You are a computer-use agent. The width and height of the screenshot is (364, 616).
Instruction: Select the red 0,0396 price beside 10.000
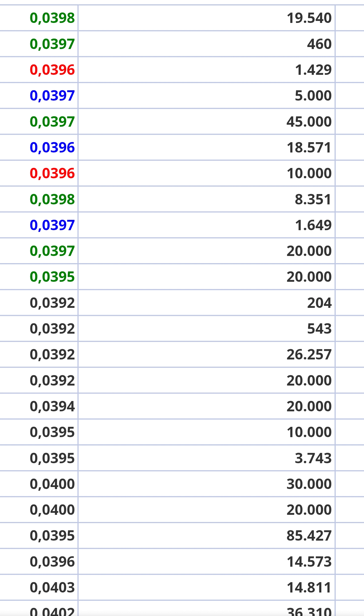coord(52,173)
